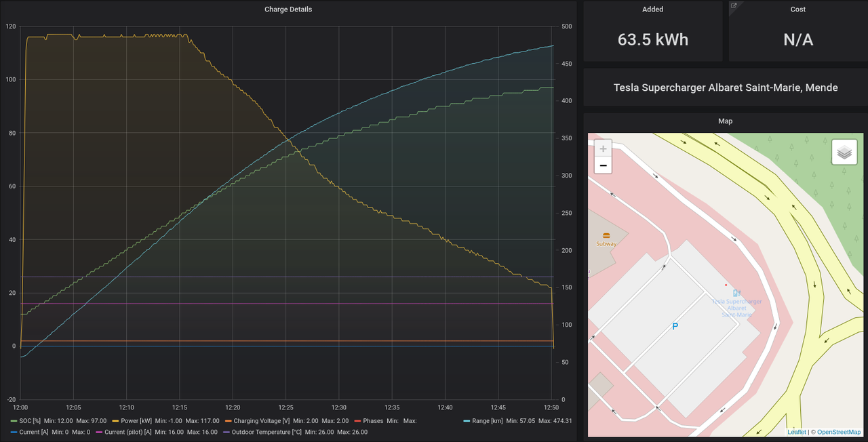Click the Power yellow color swatch
This screenshot has width=868, height=442.
point(116,421)
